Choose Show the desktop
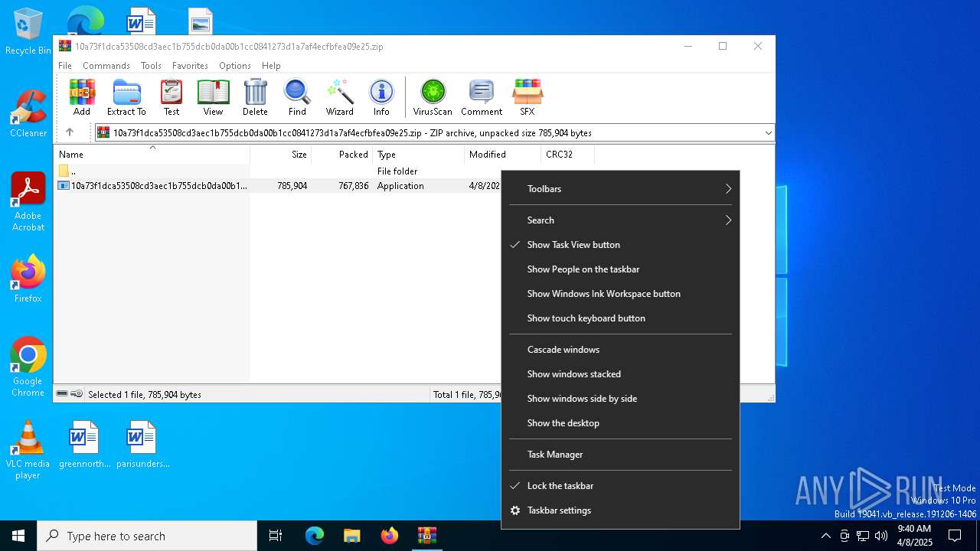 (x=620, y=423)
